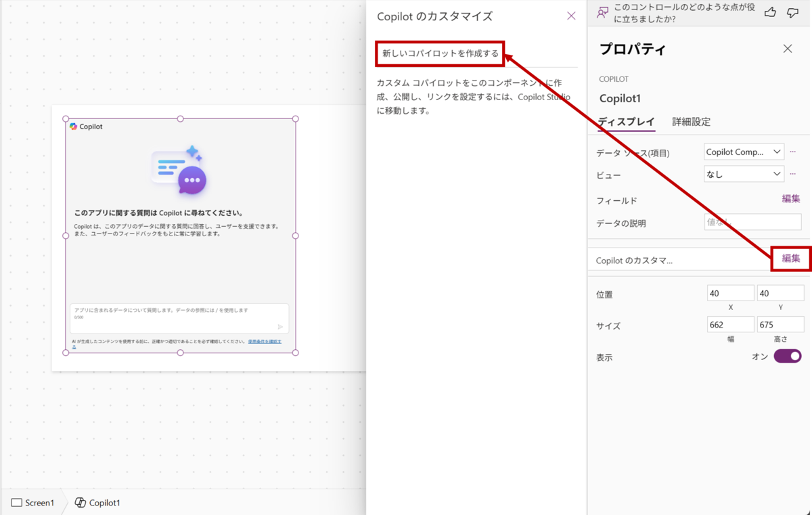Click the データの説明 input field

[752, 221]
